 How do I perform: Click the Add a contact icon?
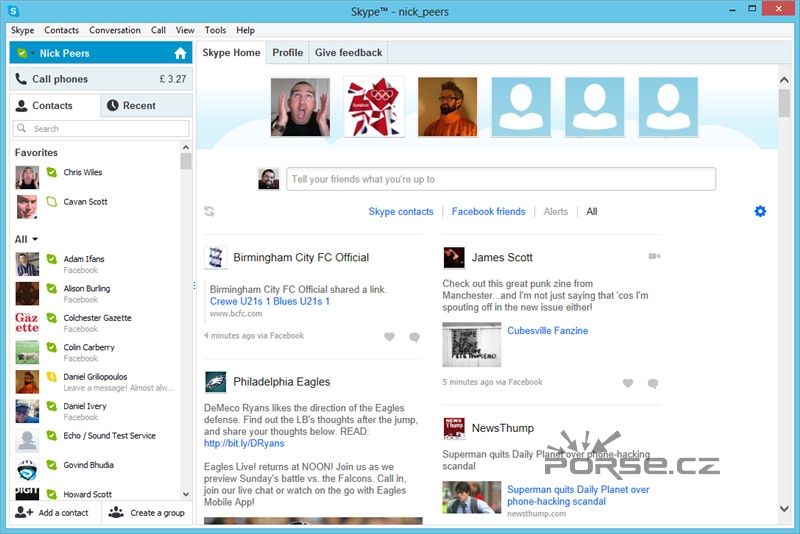[x=24, y=512]
